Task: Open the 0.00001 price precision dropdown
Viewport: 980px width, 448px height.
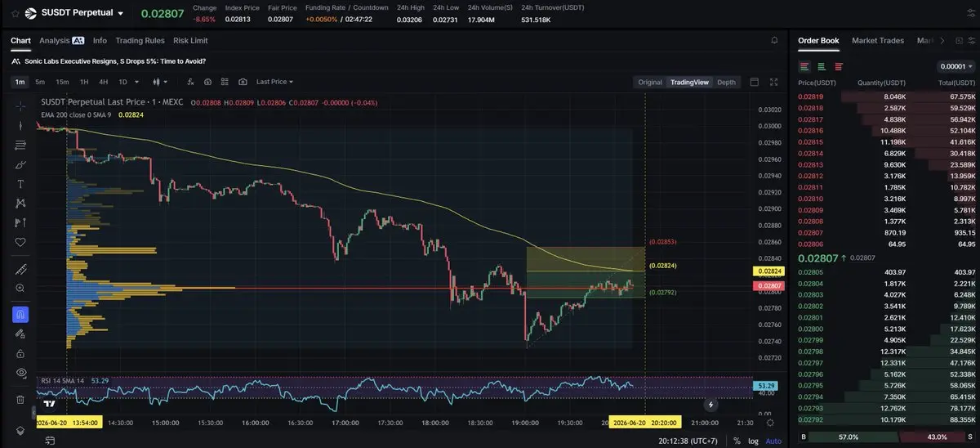Action: [956, 66]
